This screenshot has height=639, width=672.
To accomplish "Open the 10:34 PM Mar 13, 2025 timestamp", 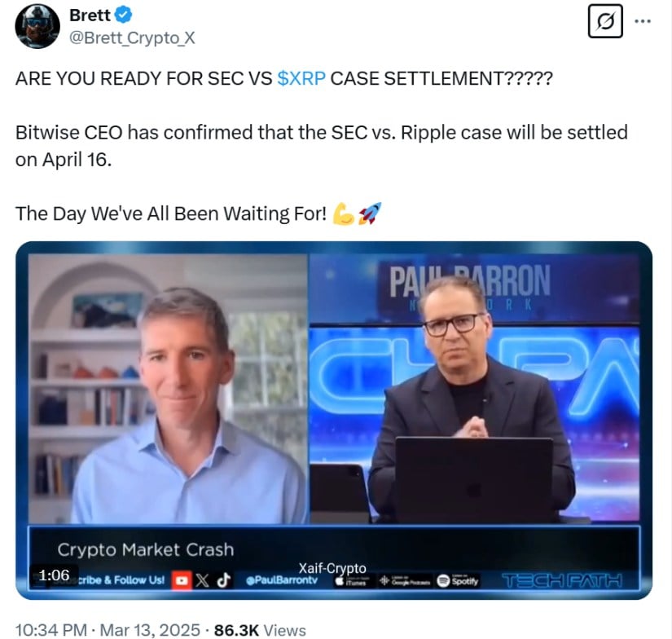I will (108, 630).
